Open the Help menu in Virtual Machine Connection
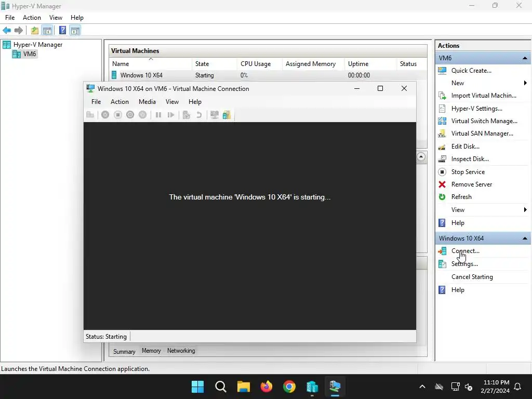This screenshot has width=532, height=399. 195,102
